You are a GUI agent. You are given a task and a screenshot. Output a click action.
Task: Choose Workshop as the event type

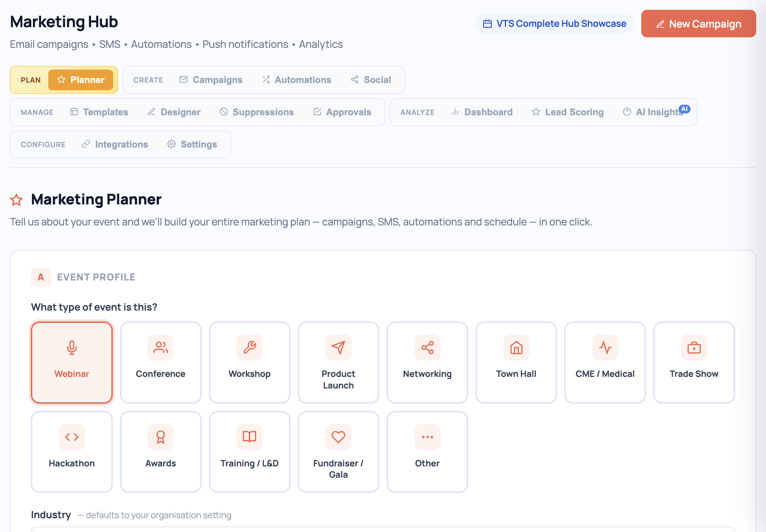(x=250, y=362)
